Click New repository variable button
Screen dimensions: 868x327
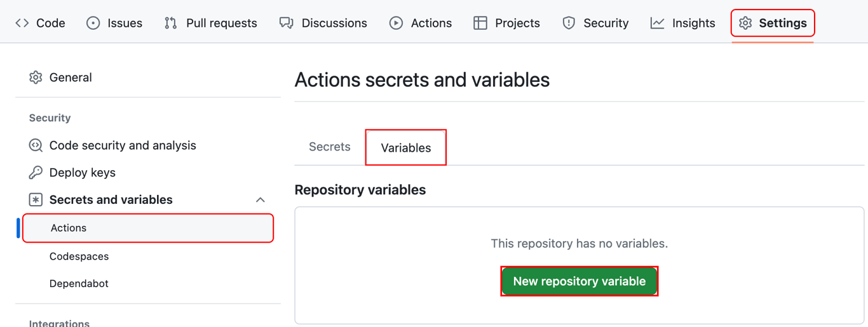(x=580, y=281)
